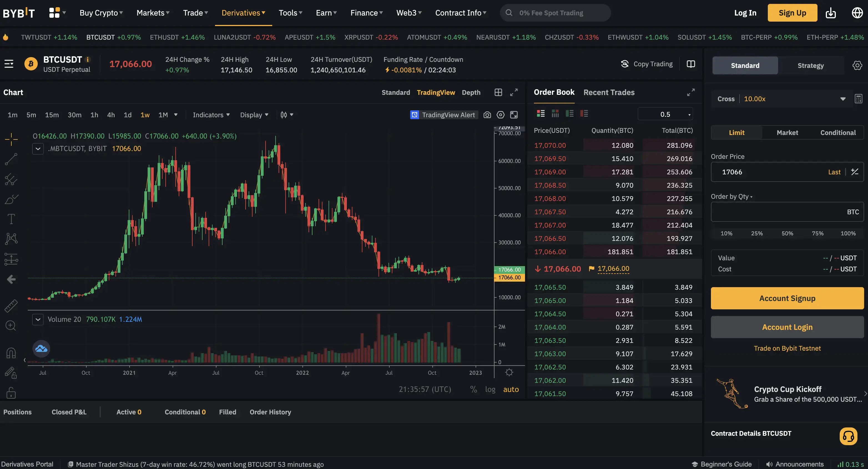Open the calculator icon beside leverage
This screenshot has height=469, width=868.
(x=858, y=99)
